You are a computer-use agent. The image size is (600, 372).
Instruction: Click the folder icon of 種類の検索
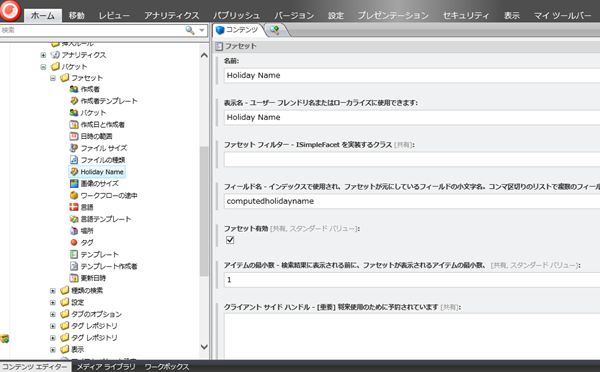tap(64, 290)
